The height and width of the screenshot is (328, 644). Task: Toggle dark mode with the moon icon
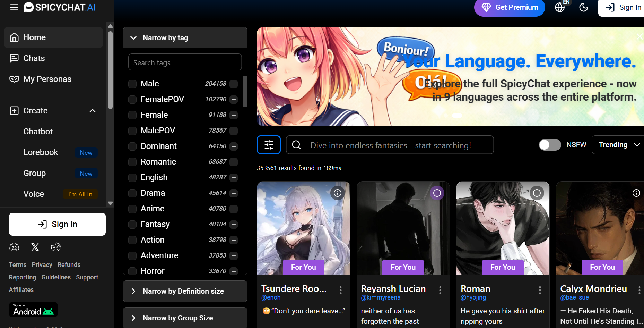point(583,7)
